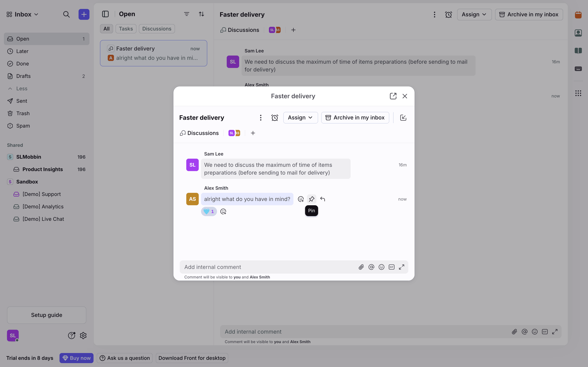Viewport: 588px width, 367px height.
Task: Focus the popup Add internal comment field
Action: 267,267
